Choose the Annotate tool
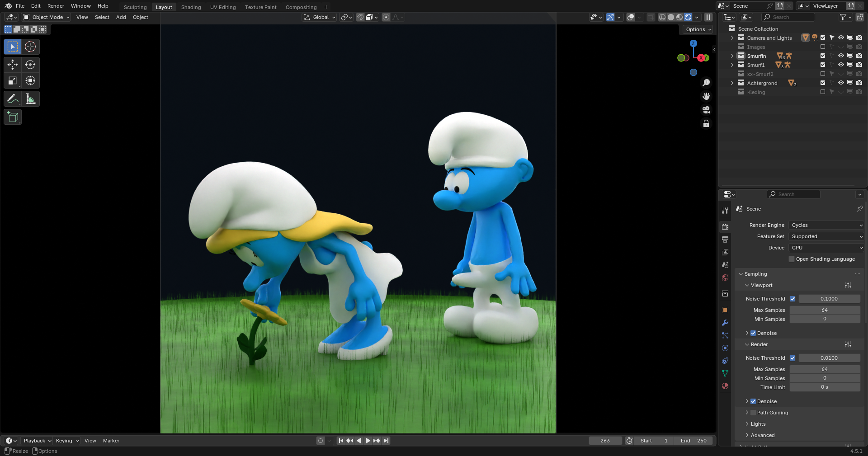The width and height of the screenshot is (868, 456). tap(13, 99)
